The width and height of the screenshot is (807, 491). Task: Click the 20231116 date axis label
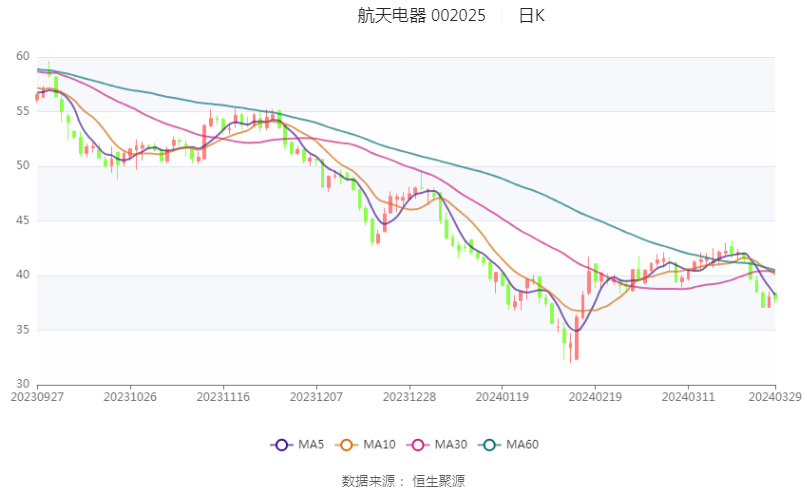(223, 397)
